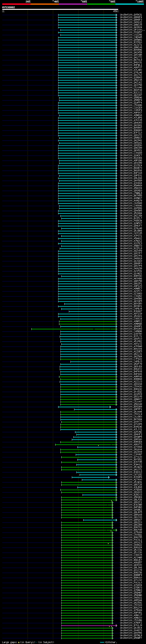Select hit label UniRef100_A7LAR0
Screen dimensions: 146x644
(131, 70)
